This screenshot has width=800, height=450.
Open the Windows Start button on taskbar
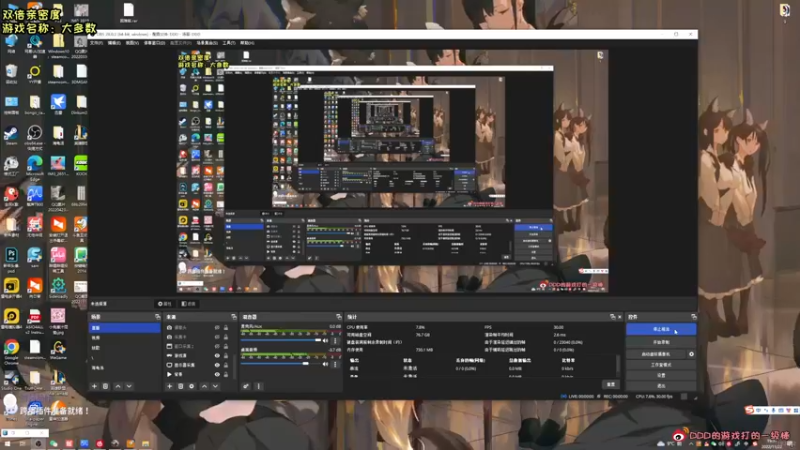[x=6, y=443]
